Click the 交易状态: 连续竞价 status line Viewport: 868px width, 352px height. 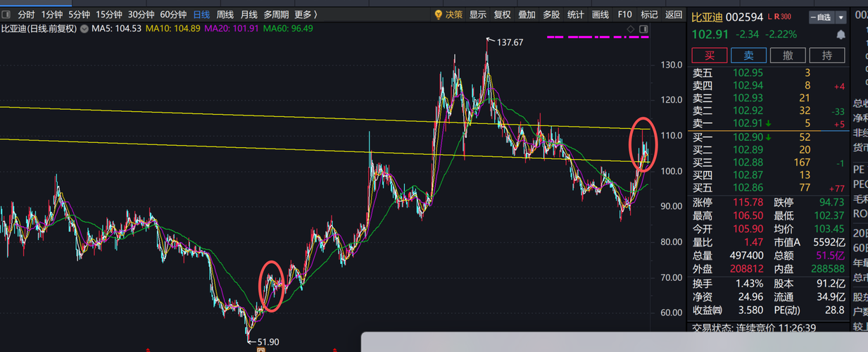(753, 328)
